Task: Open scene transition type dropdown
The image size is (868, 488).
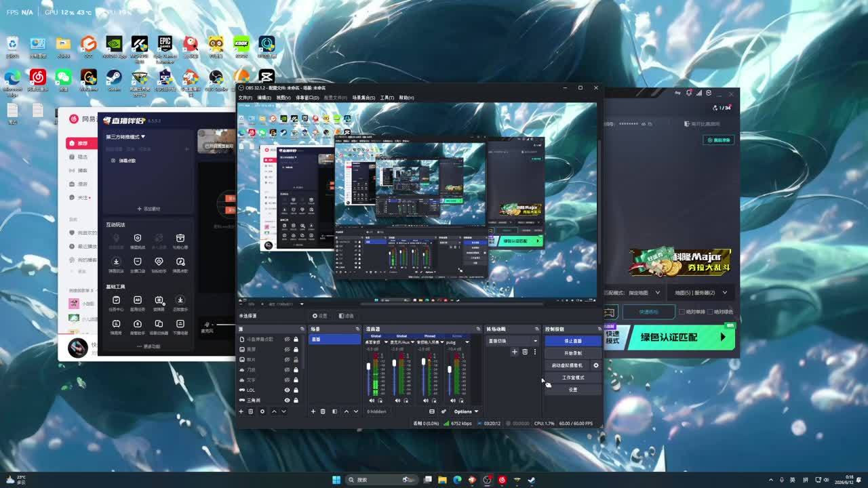Action: tap(513, 341)
